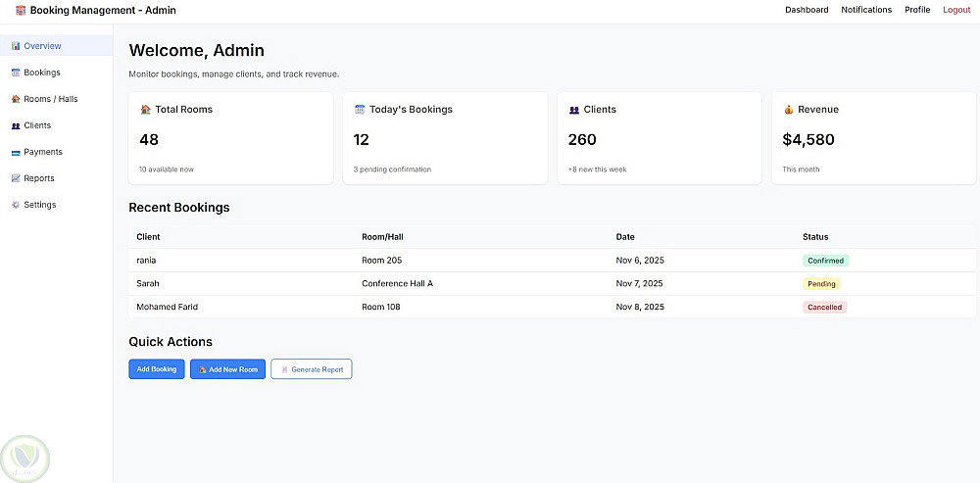
Task: Log out using the Logout link
Action: point(956,10)
